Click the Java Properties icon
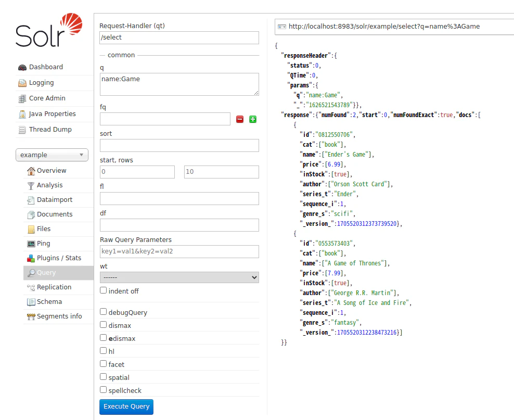The height and width of the screenshot is (420, 514). 22,114
